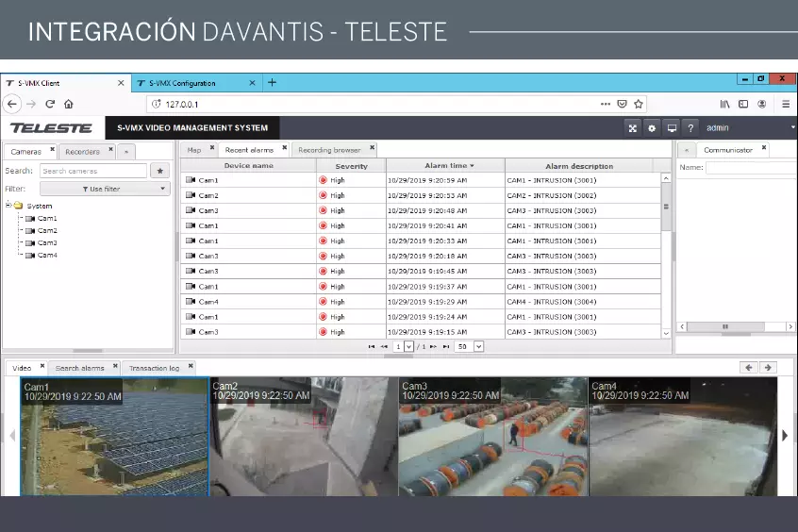This screenshot has height=532, width=798.
Task: Open S-VMX settings gear
Action: point(652,128)
